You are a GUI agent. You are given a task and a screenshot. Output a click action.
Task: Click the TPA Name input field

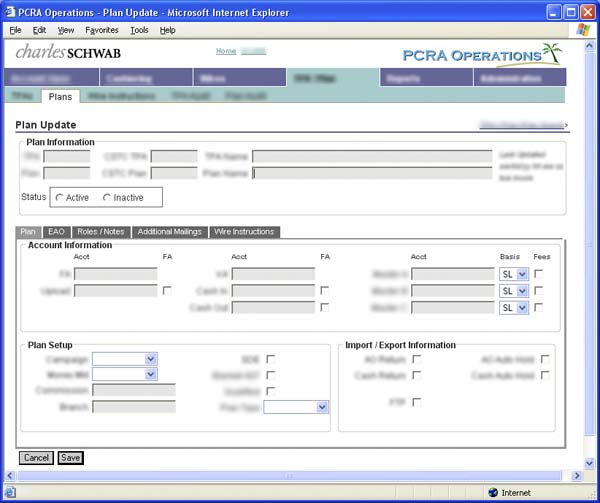tap(372, 156)
